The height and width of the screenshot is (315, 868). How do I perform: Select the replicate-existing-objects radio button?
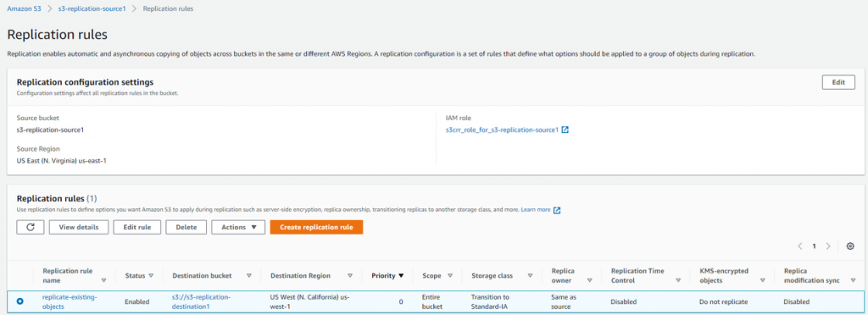coord(20,301)
